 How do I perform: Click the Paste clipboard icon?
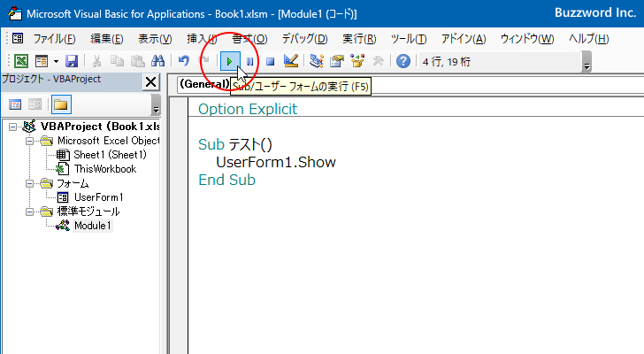click(138, 62)
